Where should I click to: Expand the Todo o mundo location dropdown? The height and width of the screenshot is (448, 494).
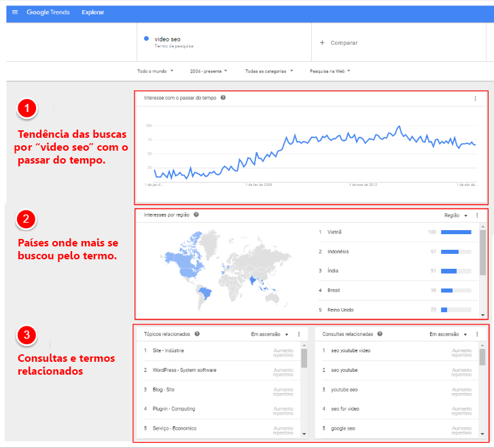coord(156,71)
